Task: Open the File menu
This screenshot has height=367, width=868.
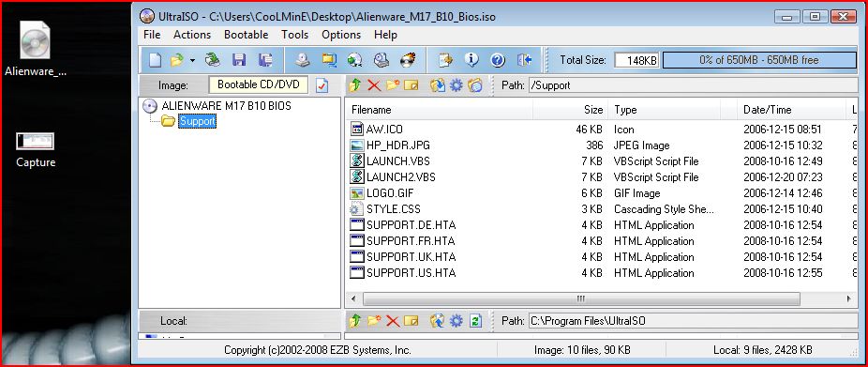Action: [x=152, y=35]
